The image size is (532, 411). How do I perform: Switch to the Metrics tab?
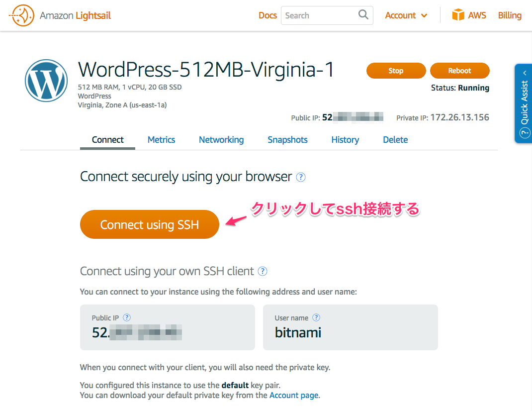click(161, 140)
